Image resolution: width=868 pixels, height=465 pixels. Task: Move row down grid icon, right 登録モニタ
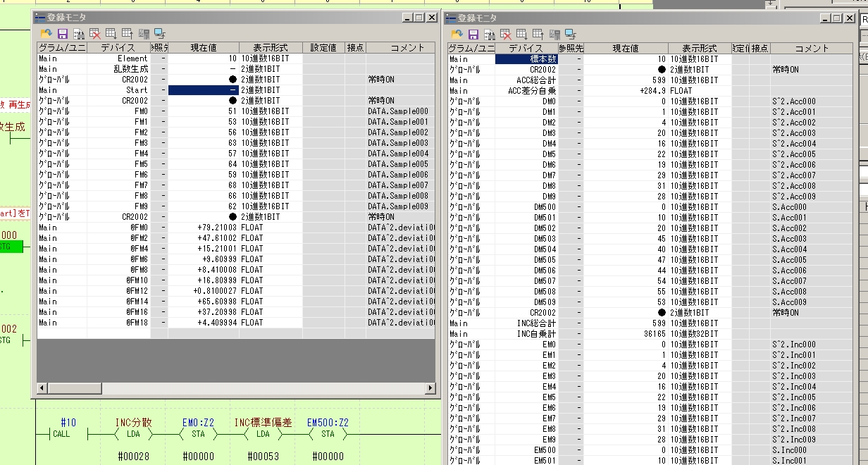click(521, 34)
